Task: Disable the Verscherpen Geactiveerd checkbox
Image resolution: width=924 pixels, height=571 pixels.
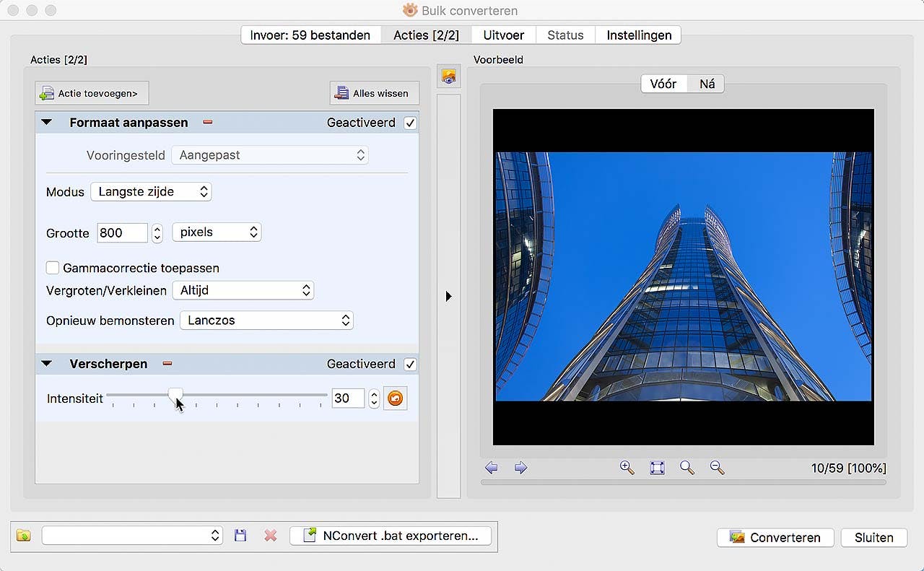Action: (410, 364)
